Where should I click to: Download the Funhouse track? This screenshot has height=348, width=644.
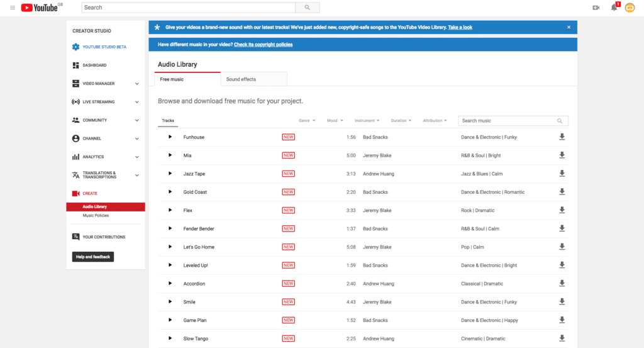562,137
